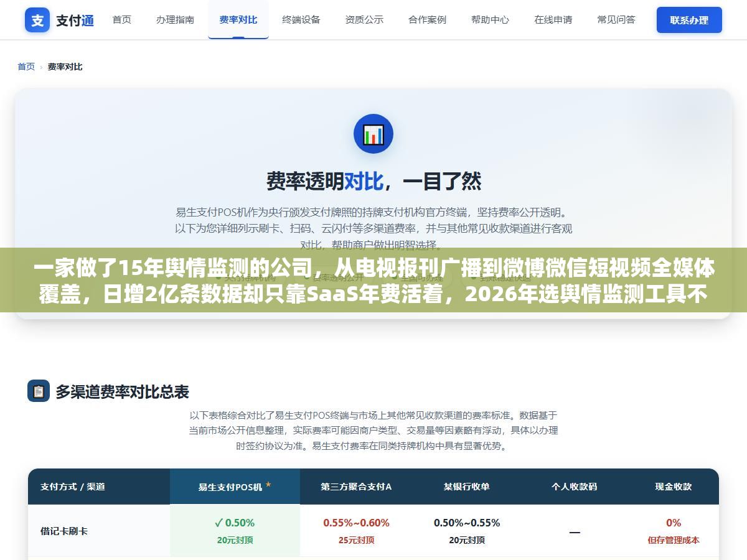Viewport: 747px width, 560px height.
Task: Click the 费率对比 breadcrumb text
Action: click(x=65, y=67)
